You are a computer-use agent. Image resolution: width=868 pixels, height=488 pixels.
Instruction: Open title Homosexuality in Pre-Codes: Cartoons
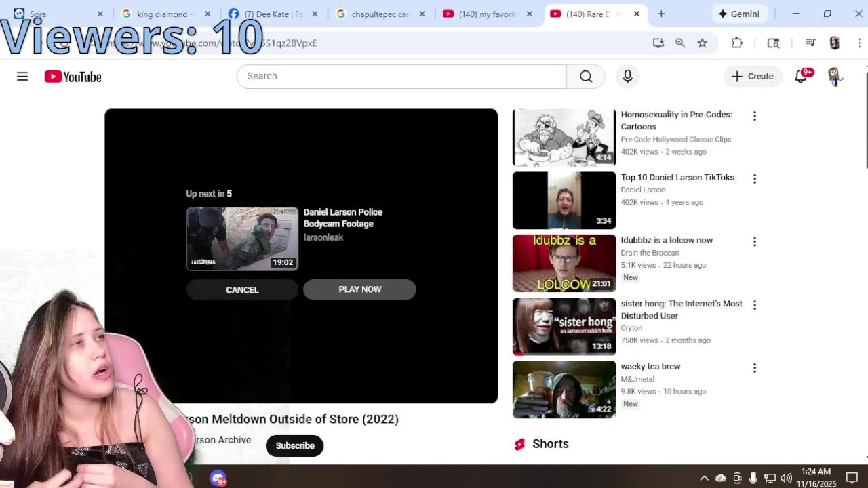coord(677,121)
